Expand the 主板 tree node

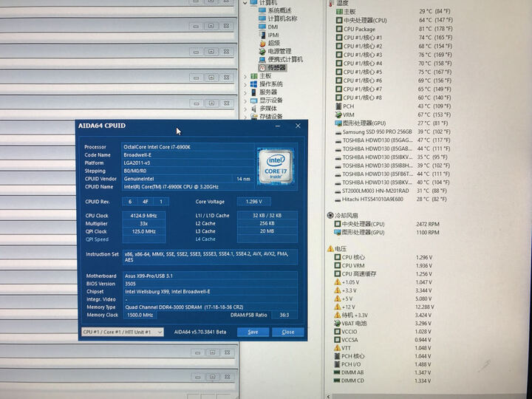coord(245,76)
